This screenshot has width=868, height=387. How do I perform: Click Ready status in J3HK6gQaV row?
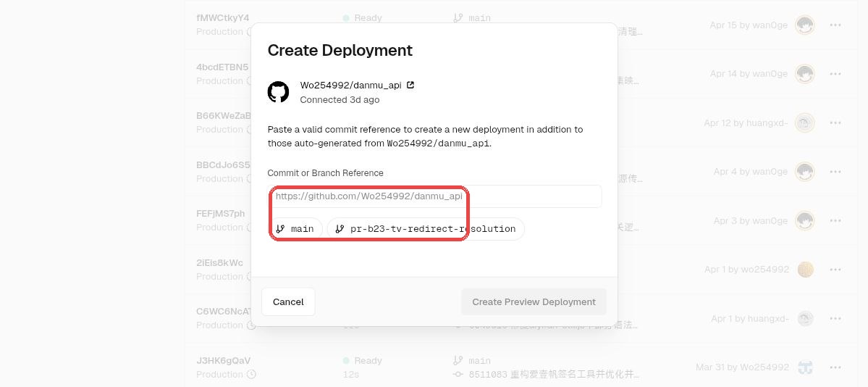click(363, 360)
